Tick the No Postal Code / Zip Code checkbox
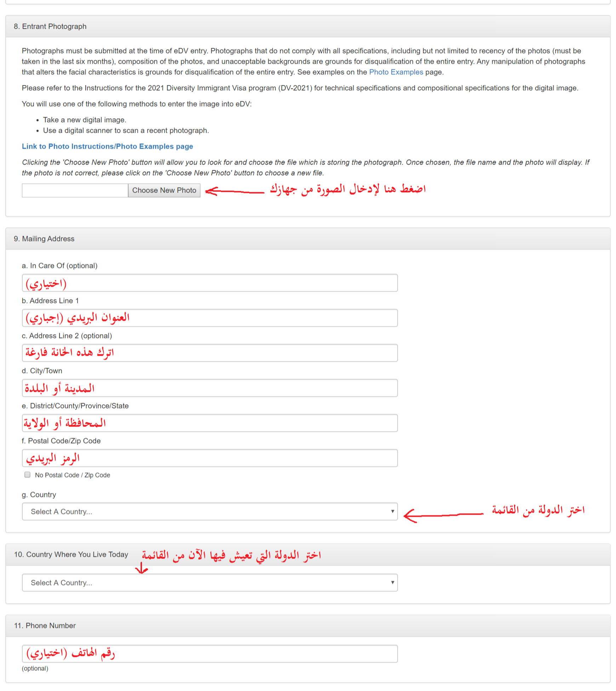Viewport: 616px width, 691px height. pos(28,475)
